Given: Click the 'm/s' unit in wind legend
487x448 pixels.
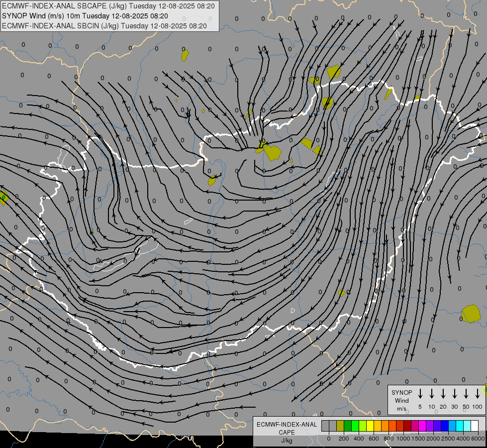Looking at the screenshot, I should (x=401, y=409).
